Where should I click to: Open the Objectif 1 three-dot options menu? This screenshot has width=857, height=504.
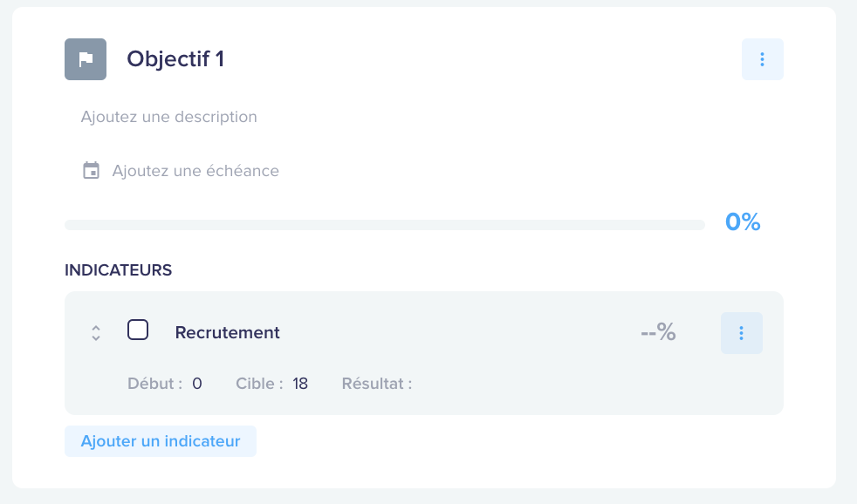point(763,59)
